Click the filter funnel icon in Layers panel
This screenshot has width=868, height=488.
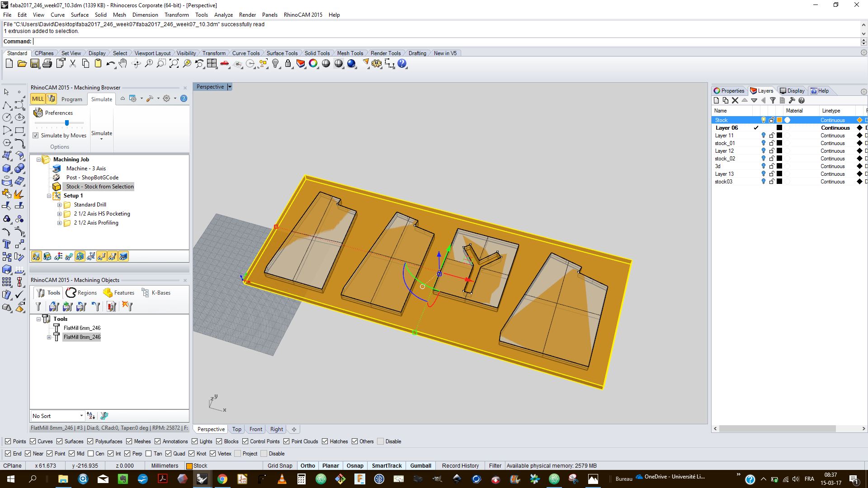(773, 100)
